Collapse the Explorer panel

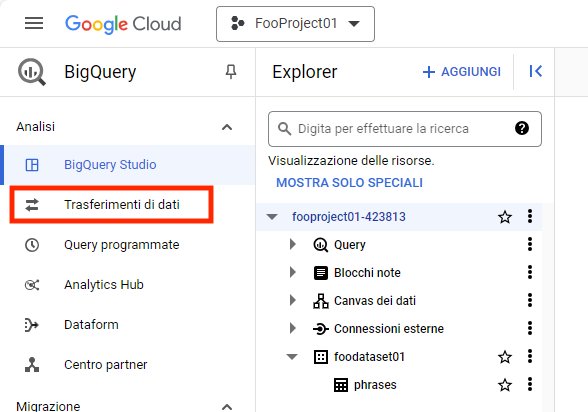point(536,71)
